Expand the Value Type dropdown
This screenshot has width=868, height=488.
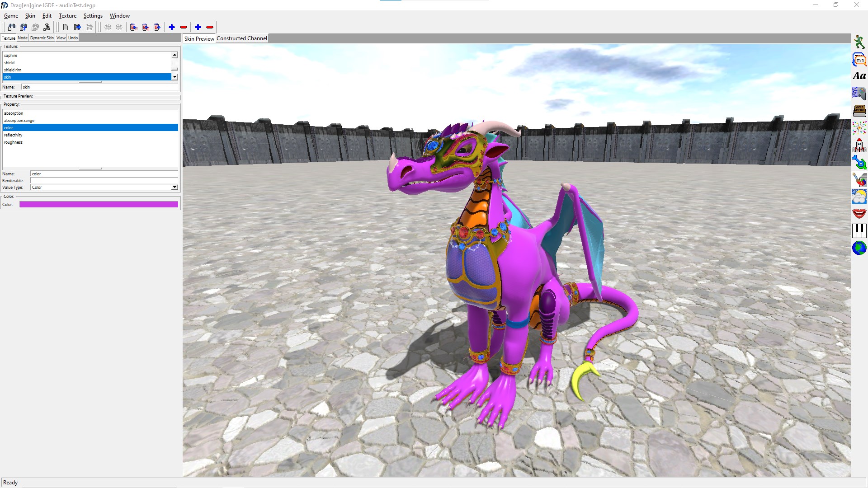175,187
